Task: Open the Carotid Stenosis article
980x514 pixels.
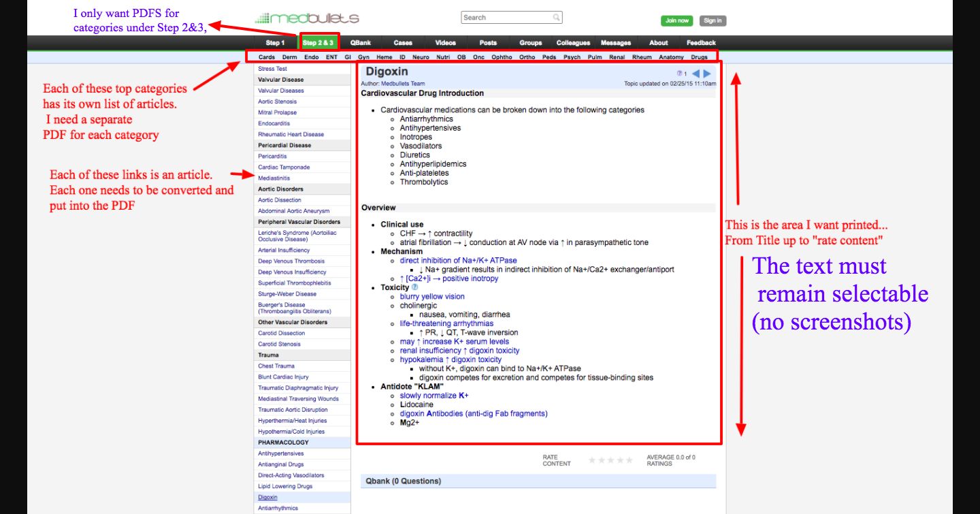Action: point(280,344)
